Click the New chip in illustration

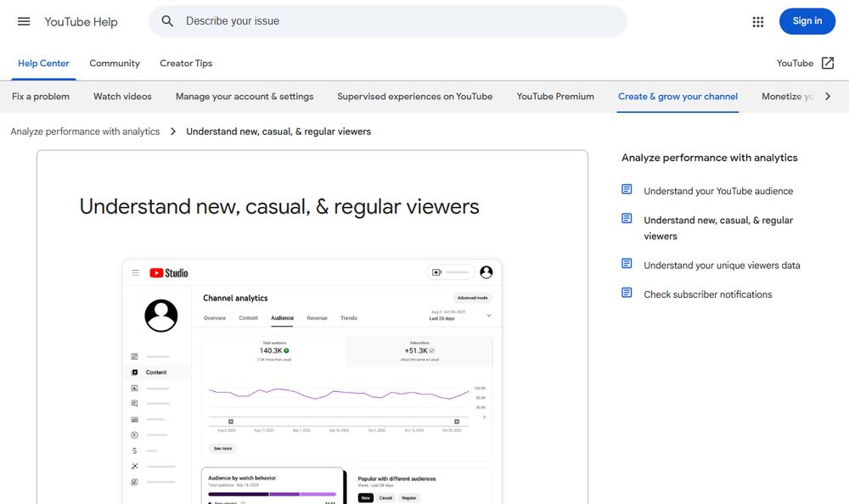click(x=365, y=497)
